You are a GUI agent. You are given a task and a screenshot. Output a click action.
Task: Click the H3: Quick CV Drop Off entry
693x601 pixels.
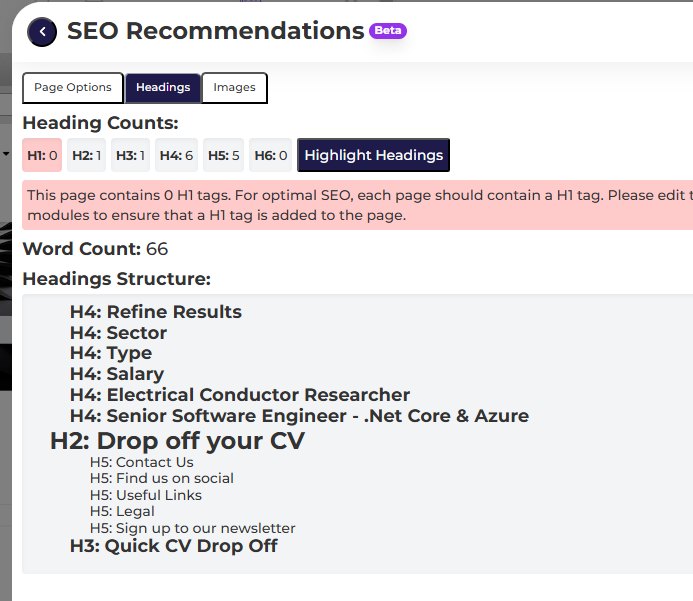(174, 546)
